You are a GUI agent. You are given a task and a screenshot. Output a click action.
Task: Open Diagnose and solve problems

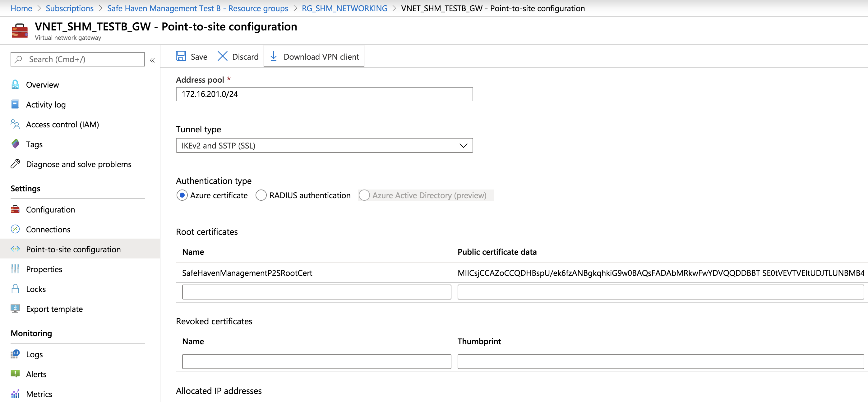[x=79, y=164]
